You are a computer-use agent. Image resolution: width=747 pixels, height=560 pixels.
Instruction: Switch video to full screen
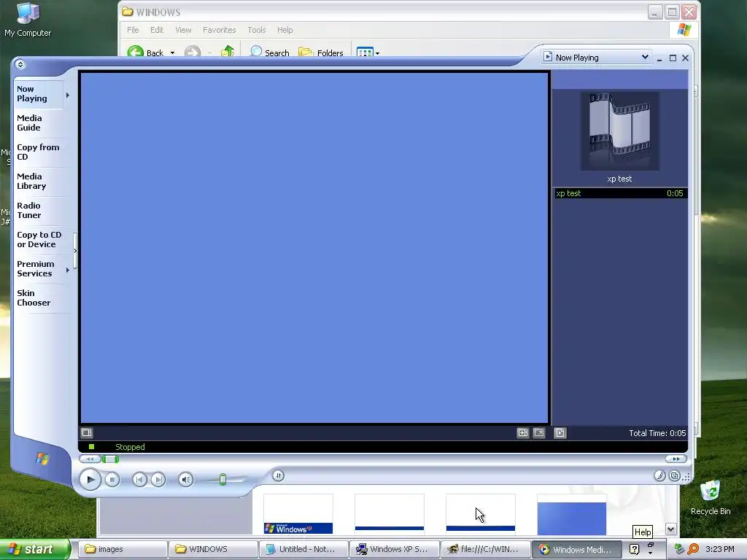point(539,433)
